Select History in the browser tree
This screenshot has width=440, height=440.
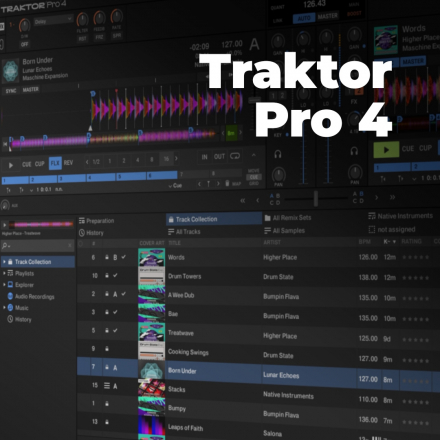tap(23, 319)
